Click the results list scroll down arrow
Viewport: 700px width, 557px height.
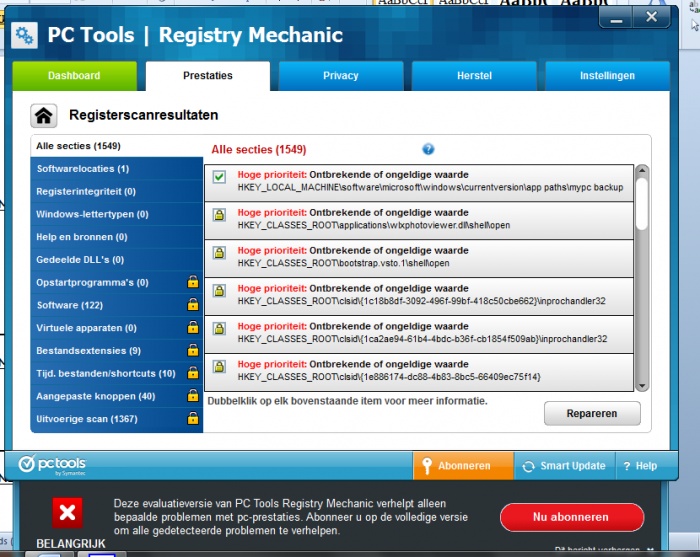642,386
